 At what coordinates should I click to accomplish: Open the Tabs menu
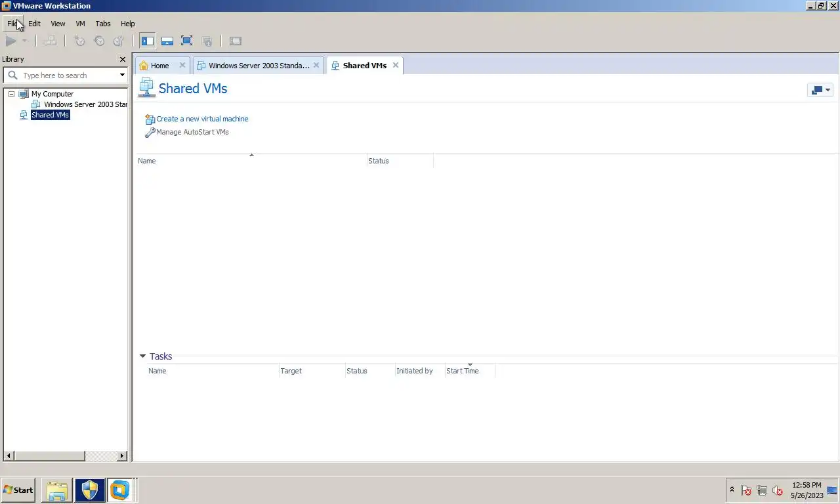(103, 24)
